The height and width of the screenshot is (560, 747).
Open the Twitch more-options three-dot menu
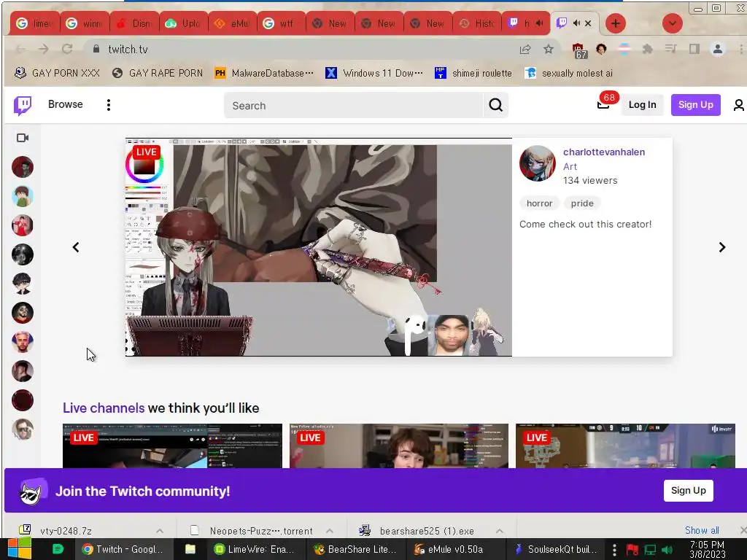click(109, 105)
